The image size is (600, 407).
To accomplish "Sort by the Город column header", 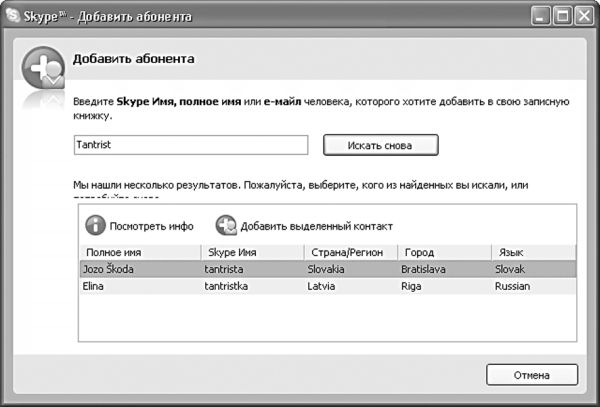I will click(445, 252).
